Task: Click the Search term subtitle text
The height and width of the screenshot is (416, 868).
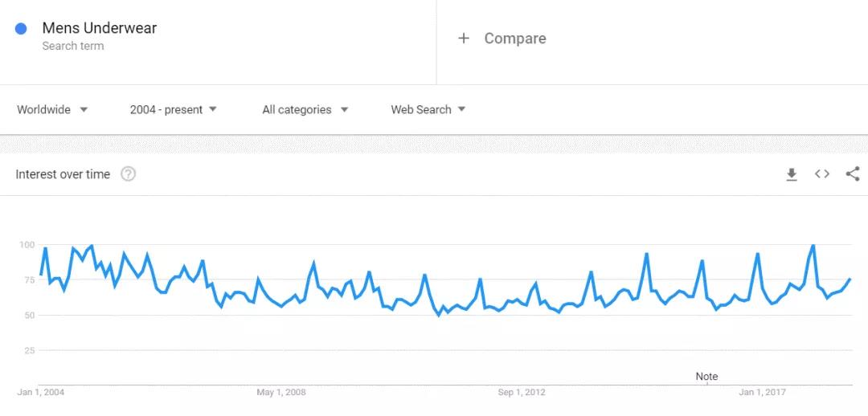Action: tap(73, 47)
